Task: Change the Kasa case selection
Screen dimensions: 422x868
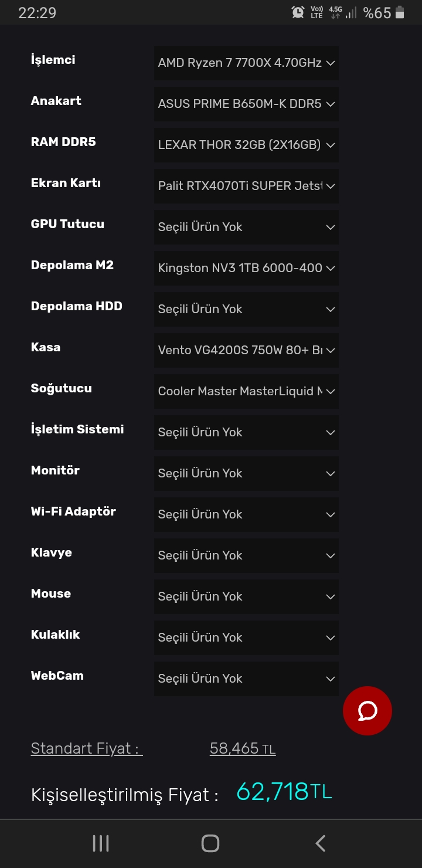Action: click(x=246, y=350)
